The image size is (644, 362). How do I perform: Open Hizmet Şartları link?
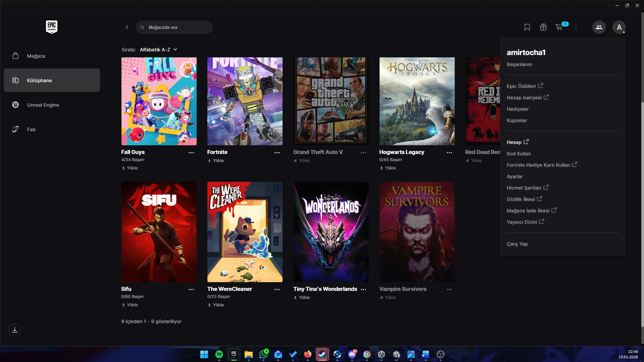point(528,188)
